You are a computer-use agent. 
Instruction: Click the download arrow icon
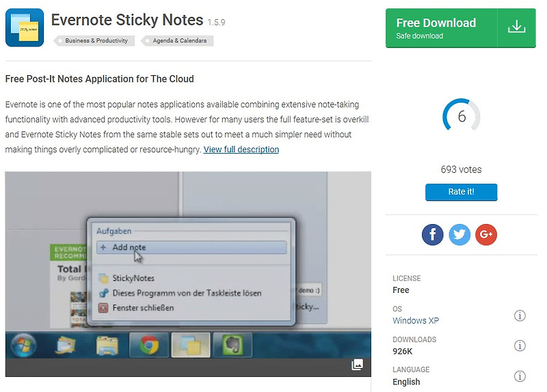pyautogui.click(x=517, y=27)
